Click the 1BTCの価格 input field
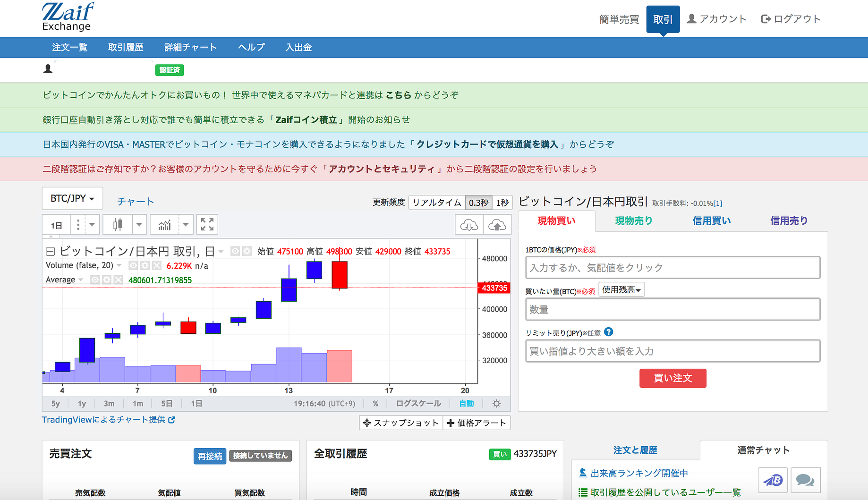Screen dimensions: 868x500 tap(673, 268)
